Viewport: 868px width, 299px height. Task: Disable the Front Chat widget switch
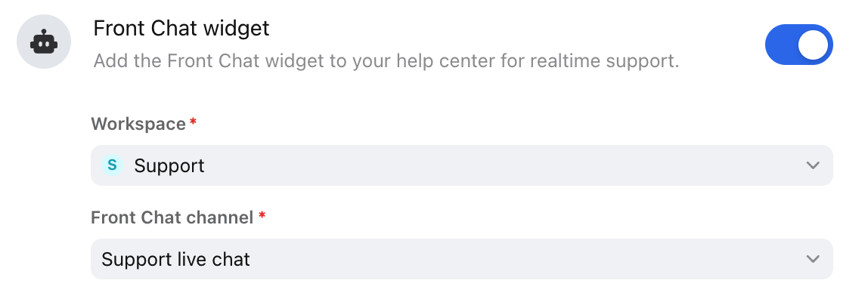point(798,45)
